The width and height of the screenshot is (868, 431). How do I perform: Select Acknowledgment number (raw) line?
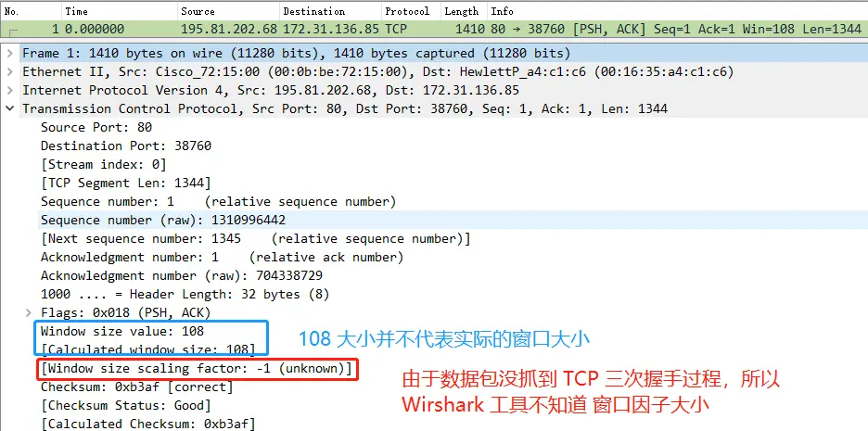coord(181,276)
